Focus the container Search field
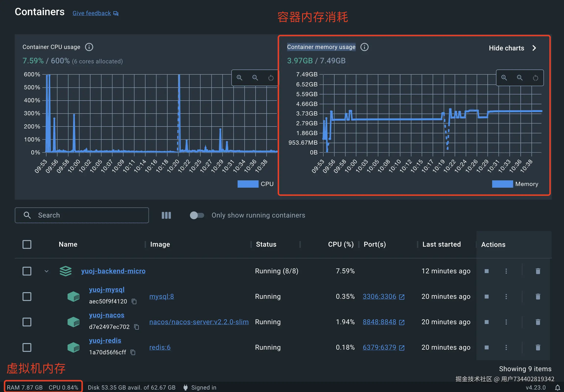The width and height of the screenshot is (564, 392). click(82, 215)
